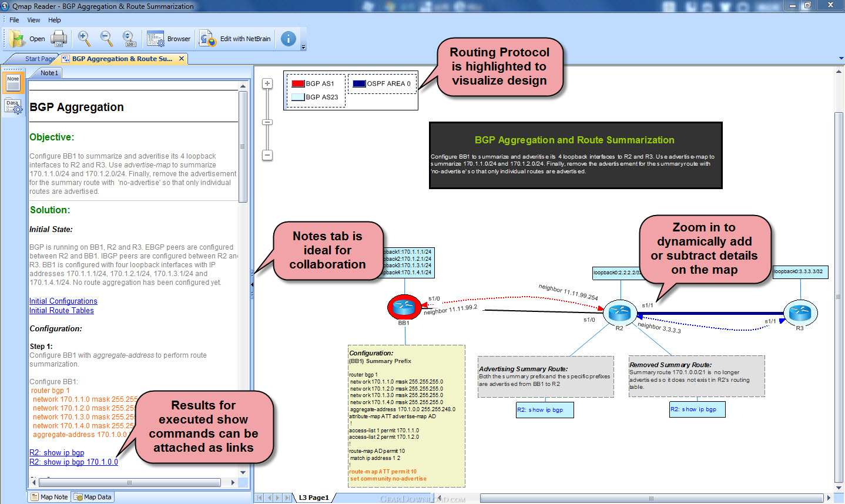Screen dimensions: 845x504
Task: Click the Advertising Summary Route note box
Action: click(546, 377)
